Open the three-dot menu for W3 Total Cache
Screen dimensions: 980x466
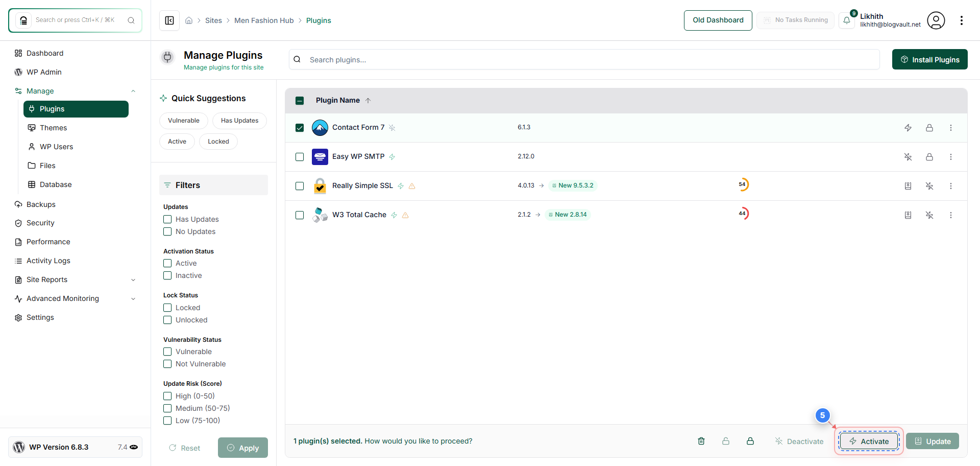coord(950,215)
